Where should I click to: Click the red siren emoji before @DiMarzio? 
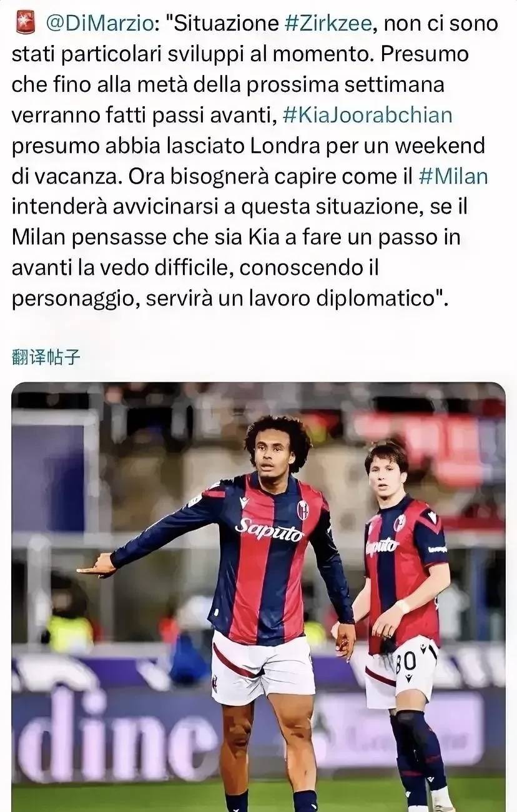coord(23,23)
